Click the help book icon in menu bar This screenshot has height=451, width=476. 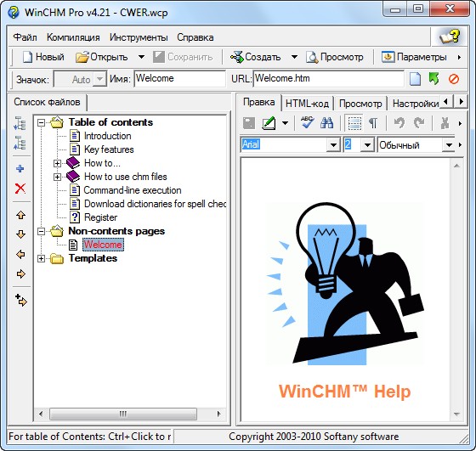pyautogui.click(x=450, y=37)
